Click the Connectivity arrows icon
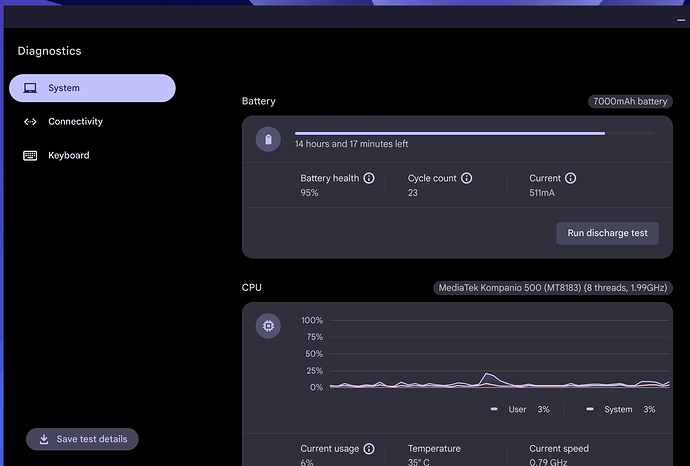690x466 pixels. (30, 122)
